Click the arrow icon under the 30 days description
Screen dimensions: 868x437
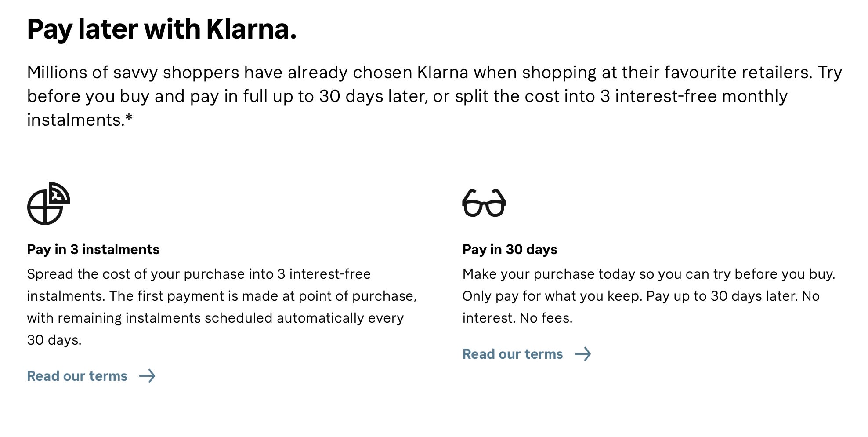(x=583, y=354)
